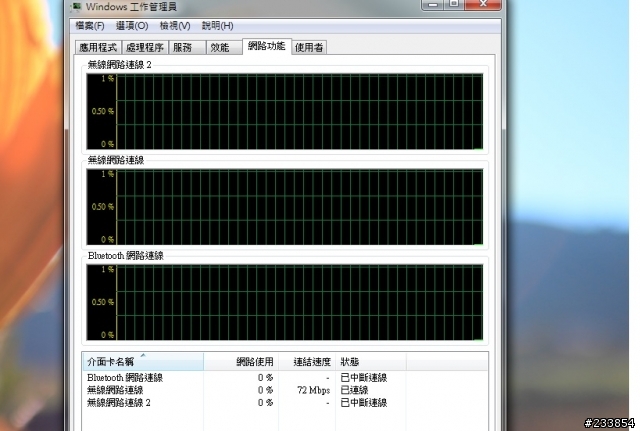Click the 無線網路連線 usage graph
640x431 pixels.
pyautogui.click(x=284, y=207)
